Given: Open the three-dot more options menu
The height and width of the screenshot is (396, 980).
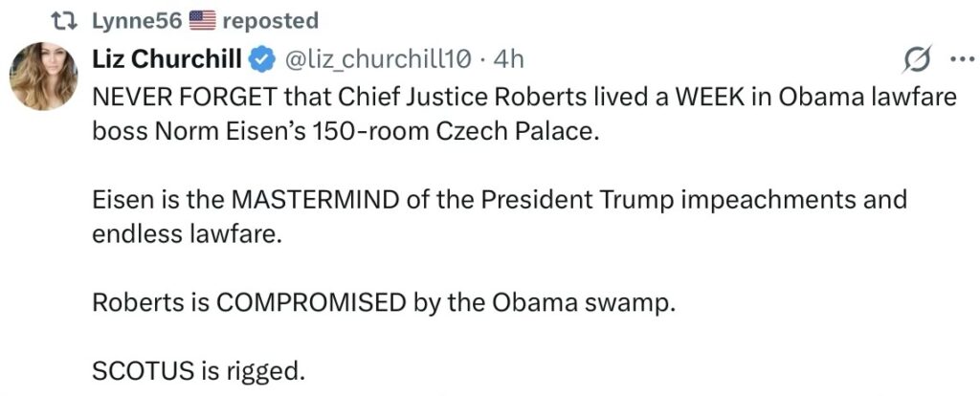Looking at the screenshot, I should click(958, 59).
